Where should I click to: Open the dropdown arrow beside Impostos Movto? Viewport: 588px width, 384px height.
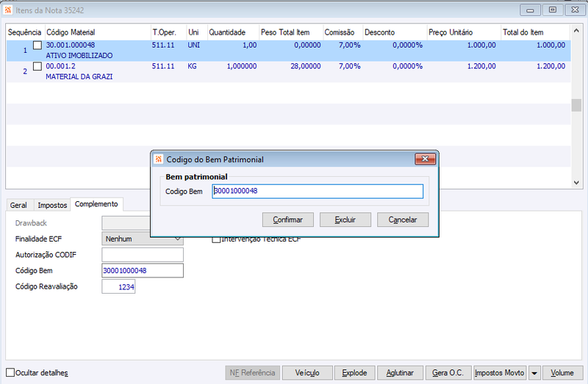tap(534, 373)
